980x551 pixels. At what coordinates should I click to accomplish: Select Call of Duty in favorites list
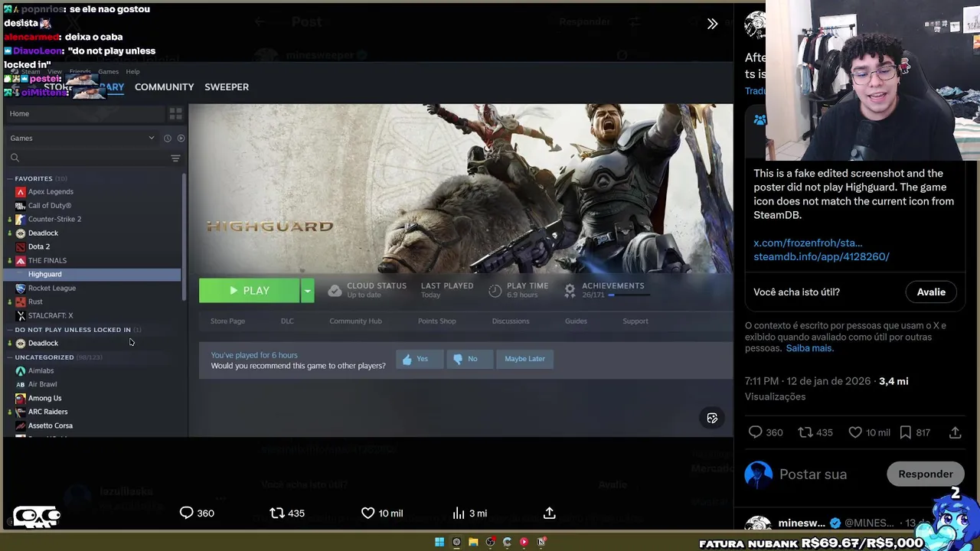point(50,206)
